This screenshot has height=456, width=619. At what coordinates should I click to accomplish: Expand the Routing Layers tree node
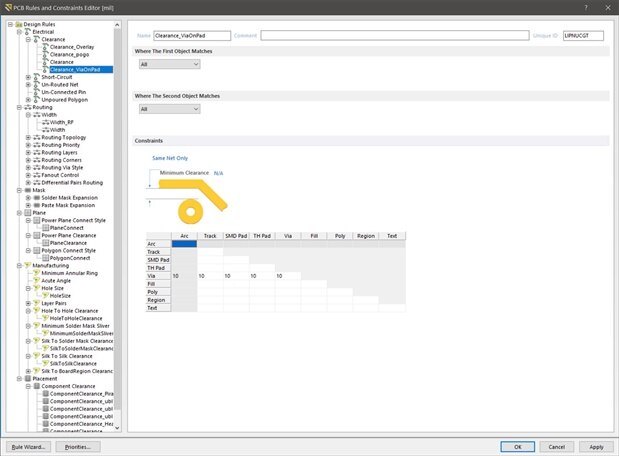(x=28, y=152)
